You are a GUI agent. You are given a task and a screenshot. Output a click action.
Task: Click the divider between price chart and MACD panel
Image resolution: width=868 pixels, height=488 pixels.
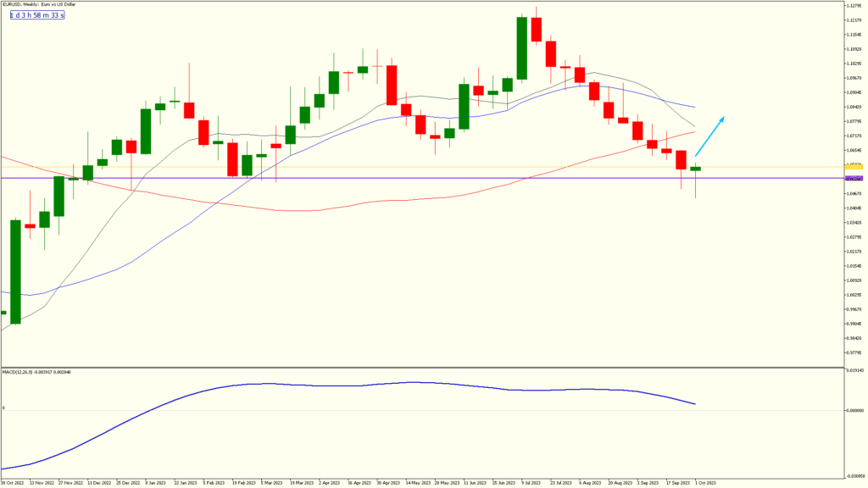pos(424,366)
